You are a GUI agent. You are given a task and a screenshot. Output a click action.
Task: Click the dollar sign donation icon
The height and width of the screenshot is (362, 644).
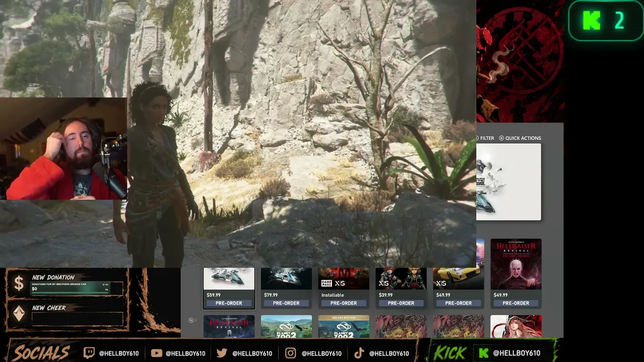tap(19, 284)
